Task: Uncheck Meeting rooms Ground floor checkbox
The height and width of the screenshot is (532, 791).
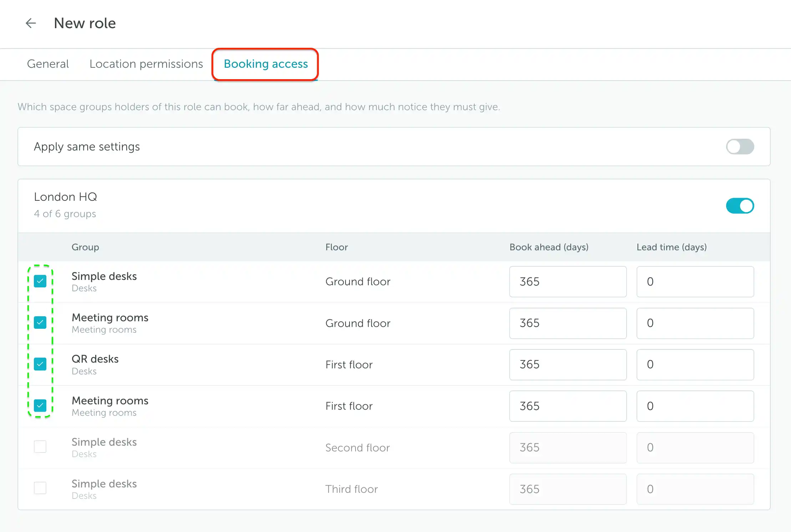Action: [x=40, y=323]
